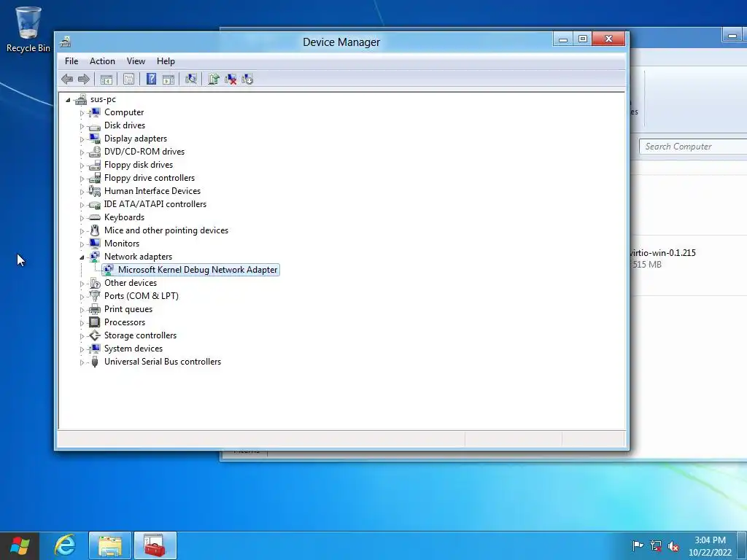Viewport: 747px width, 560px height.
Task: Click the Update Driver Software toolbar icon
Action: [x=214, y=79]
